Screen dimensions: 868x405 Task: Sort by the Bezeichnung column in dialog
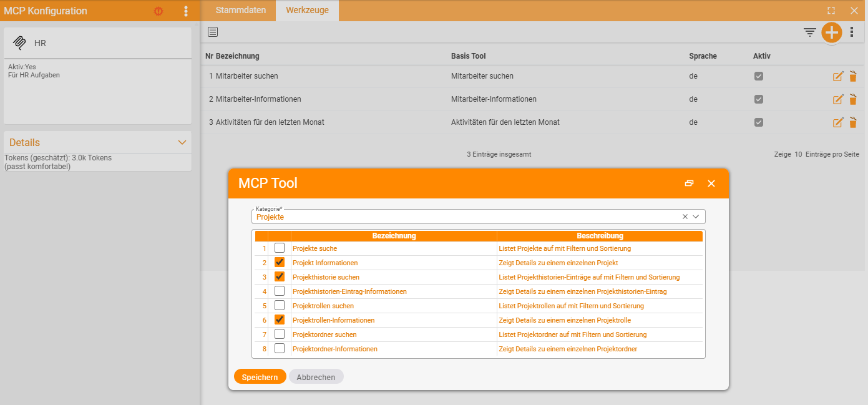(x=394, y=236)
